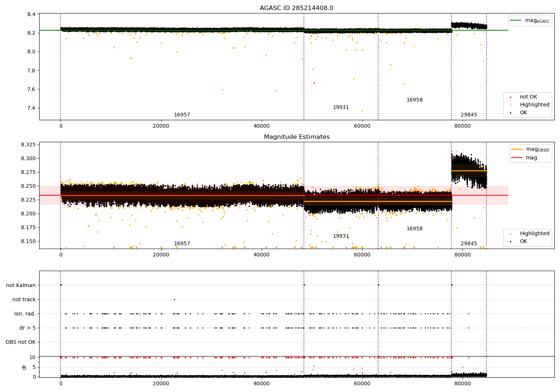Click the 8.4 y-axis tick label
Screen dimensions: 560x392
point(31,15)
